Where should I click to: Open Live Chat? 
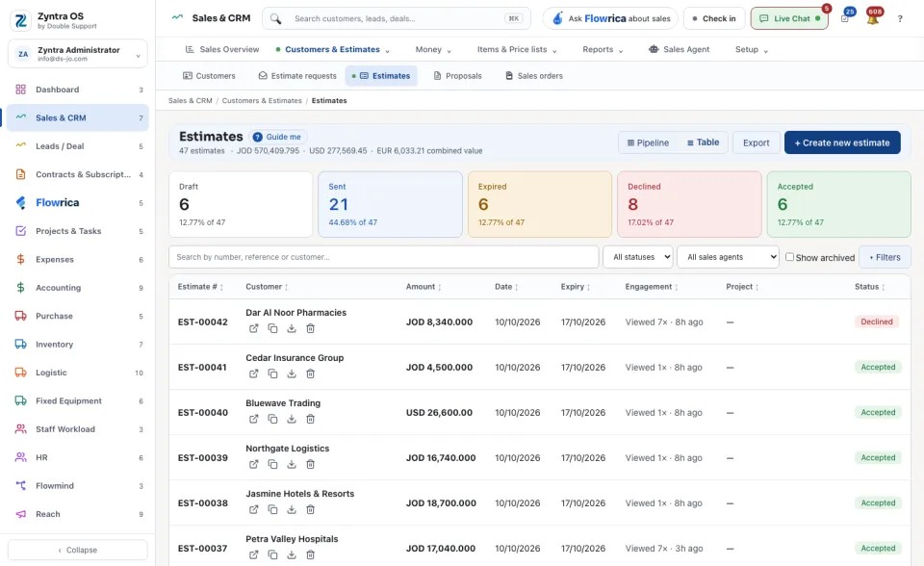click(789, 18)
